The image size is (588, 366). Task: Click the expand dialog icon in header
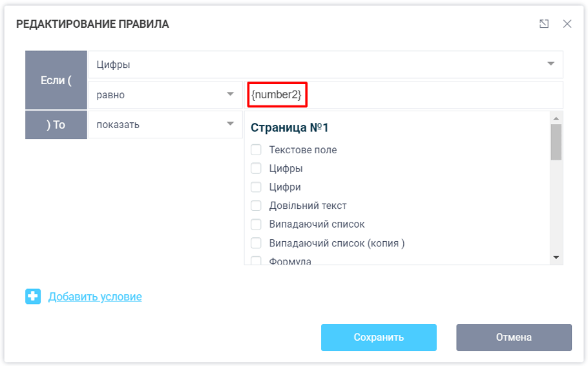544,24
